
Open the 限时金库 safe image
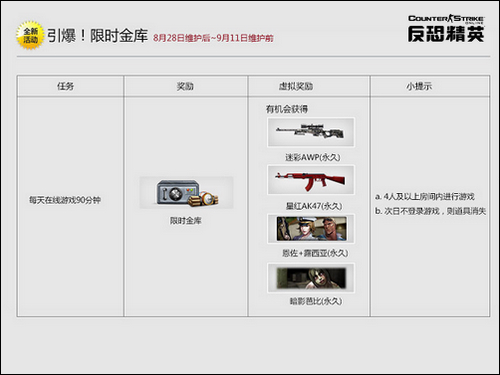pyautogui.click(x=186, y=193)
